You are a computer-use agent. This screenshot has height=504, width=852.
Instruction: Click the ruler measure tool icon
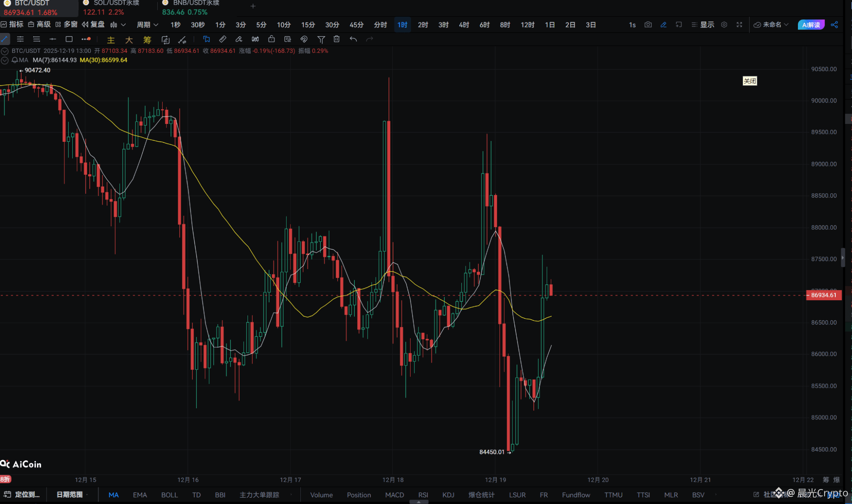(223, 39)
